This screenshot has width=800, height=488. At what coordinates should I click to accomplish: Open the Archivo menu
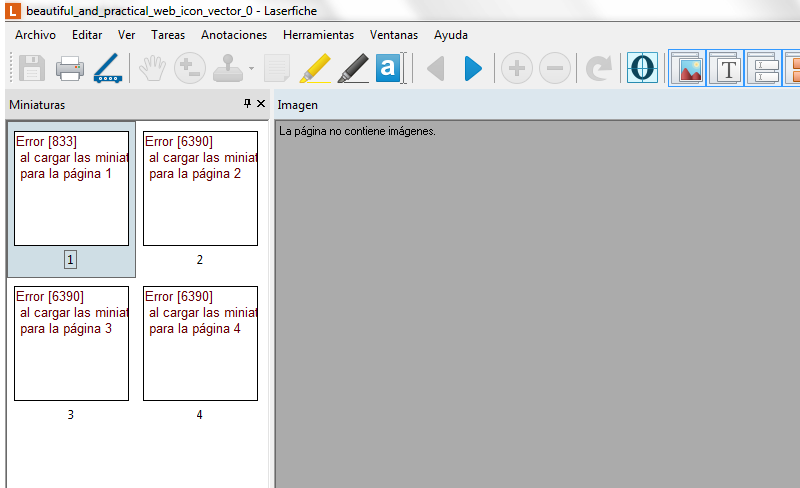[35, 35]
